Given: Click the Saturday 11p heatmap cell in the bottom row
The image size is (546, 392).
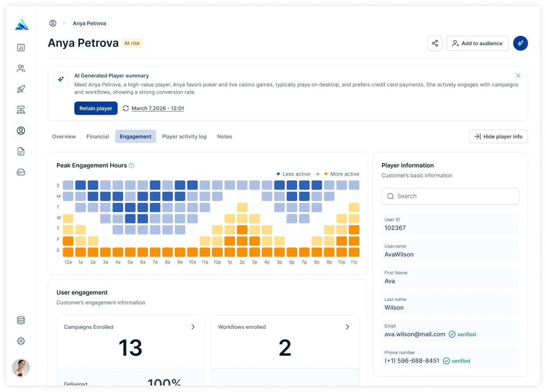Looking at the screenshot, I should [354, 252].
